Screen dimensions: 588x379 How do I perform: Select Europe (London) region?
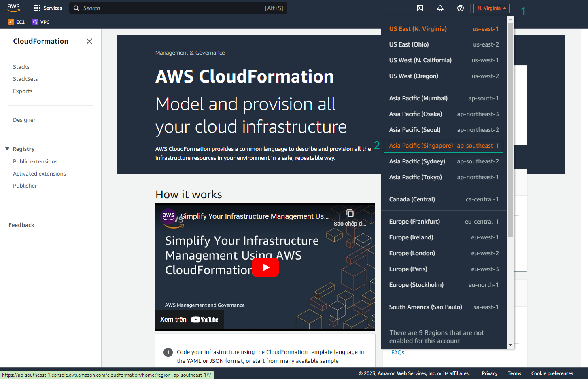pos(444,253)
